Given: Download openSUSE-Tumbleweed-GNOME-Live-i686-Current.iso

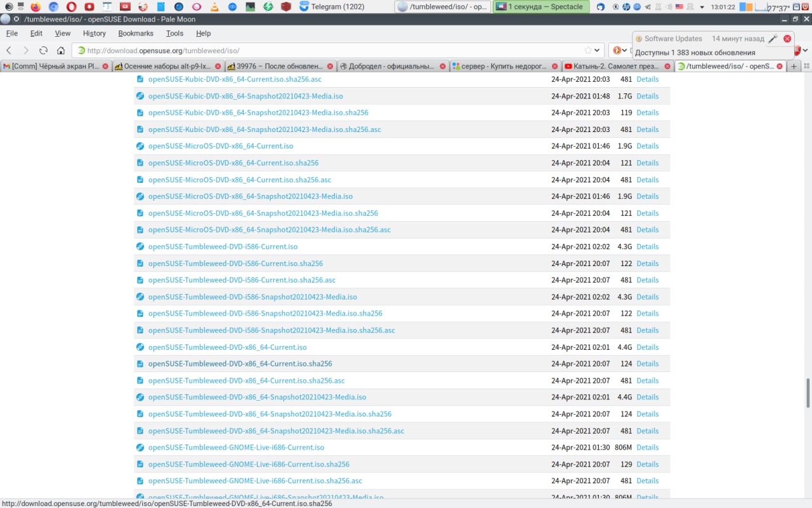Looking at the screenshot, I should coord(236,448).
